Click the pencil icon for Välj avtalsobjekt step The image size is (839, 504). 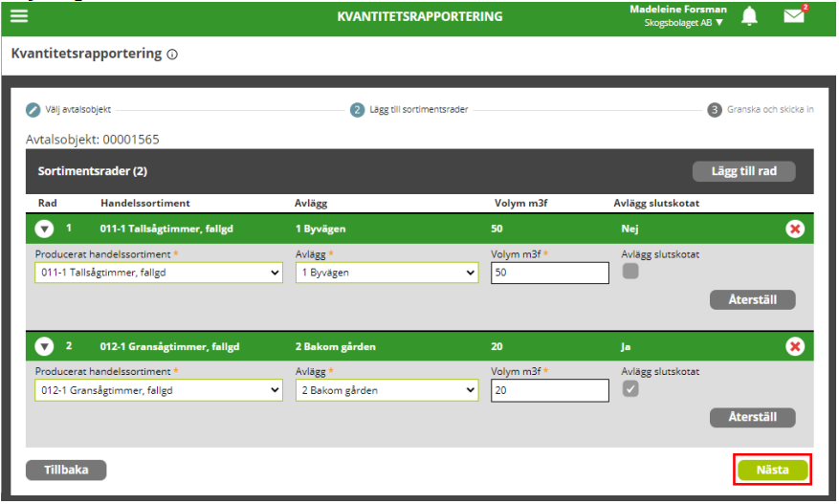33,110
